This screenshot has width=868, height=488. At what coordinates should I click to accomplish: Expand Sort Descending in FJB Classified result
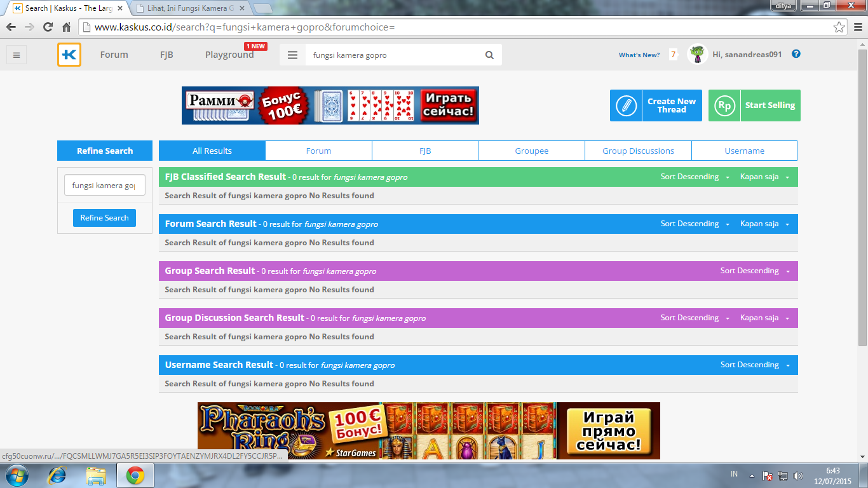[695, 177]
